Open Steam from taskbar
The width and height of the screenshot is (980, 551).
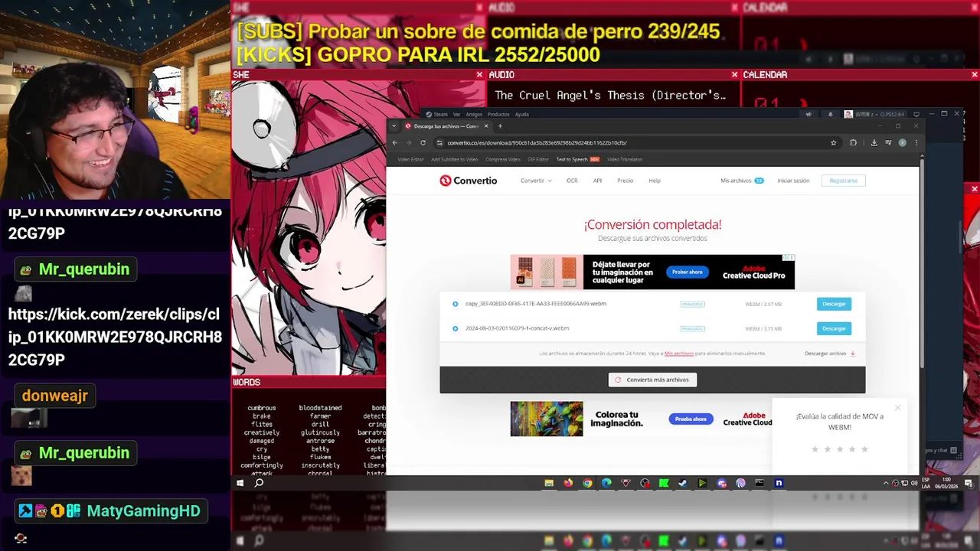683,483
